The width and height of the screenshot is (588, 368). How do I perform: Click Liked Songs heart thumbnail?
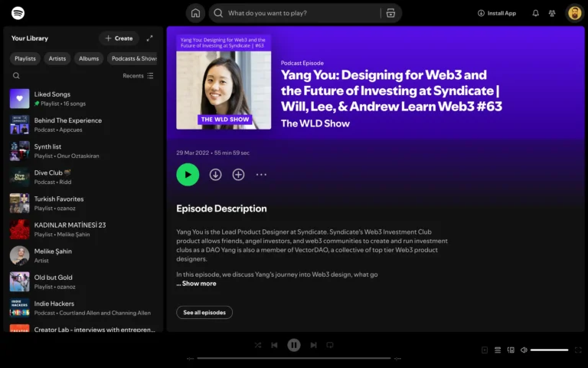tap(19, 99)
